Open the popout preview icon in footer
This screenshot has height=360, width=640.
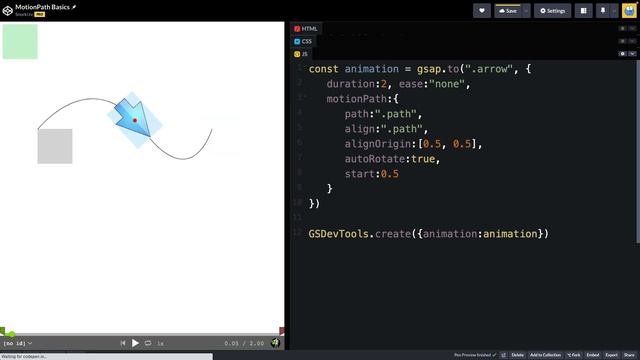click(x=503, y=355)
